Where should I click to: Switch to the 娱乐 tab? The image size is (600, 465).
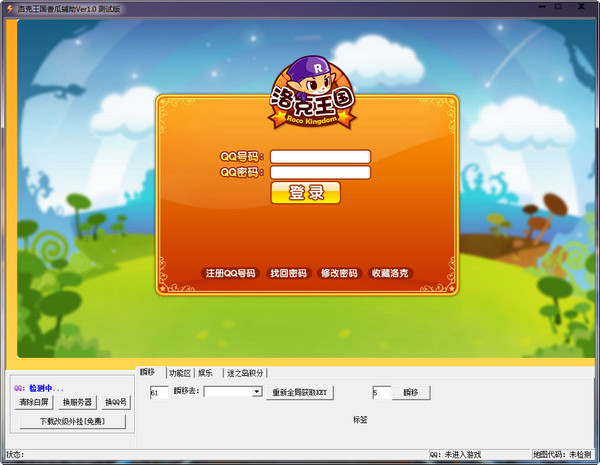pos(206,373)
